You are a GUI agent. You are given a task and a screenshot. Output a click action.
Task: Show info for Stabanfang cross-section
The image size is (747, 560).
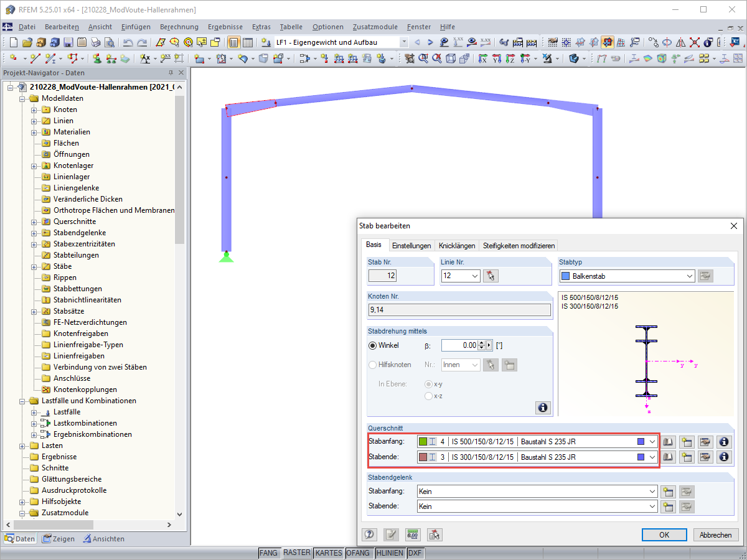(723, 442)
